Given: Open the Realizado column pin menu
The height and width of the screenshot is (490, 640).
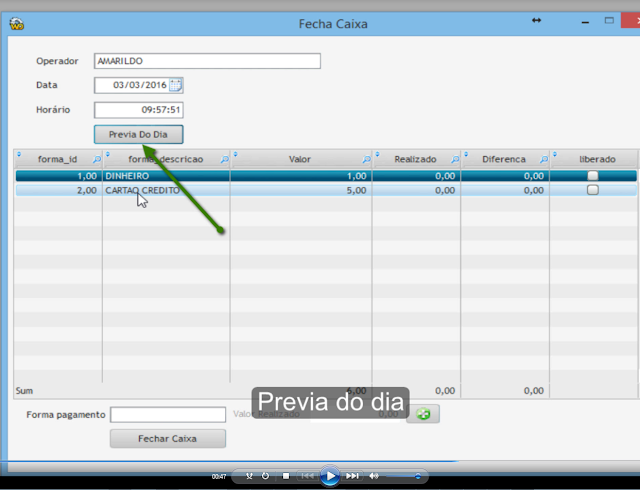Looking at the screenshot, I should (x=378, y=154).
